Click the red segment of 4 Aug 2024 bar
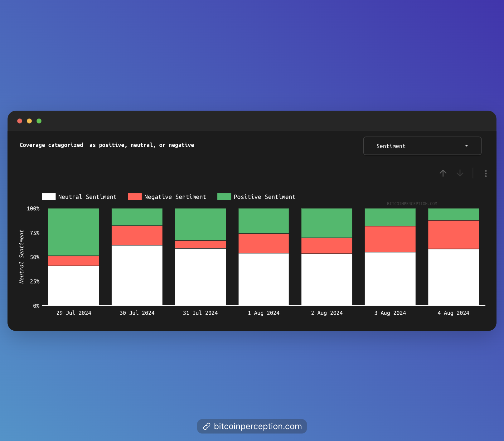Screen dimensions: 504x441 tap(453, 235)
